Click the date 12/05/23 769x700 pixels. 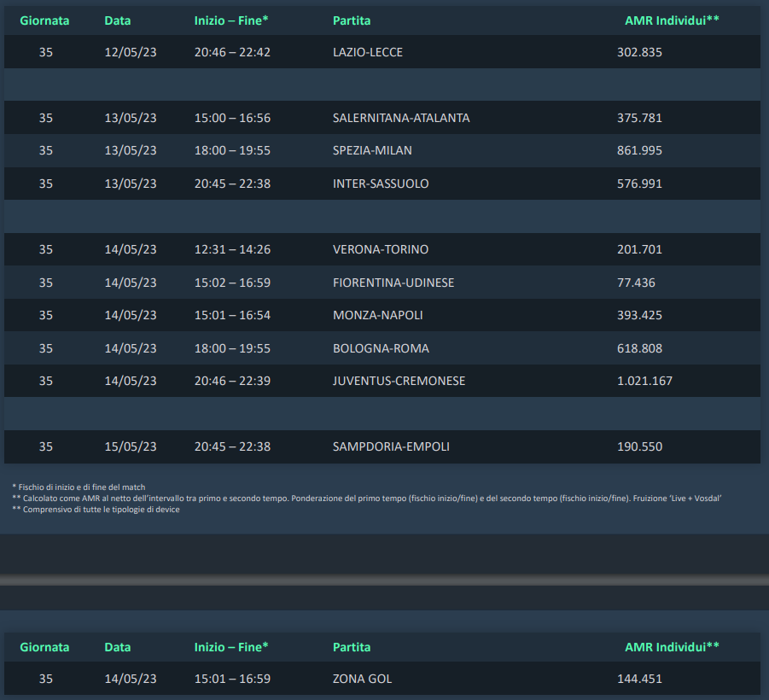(131, 52)
